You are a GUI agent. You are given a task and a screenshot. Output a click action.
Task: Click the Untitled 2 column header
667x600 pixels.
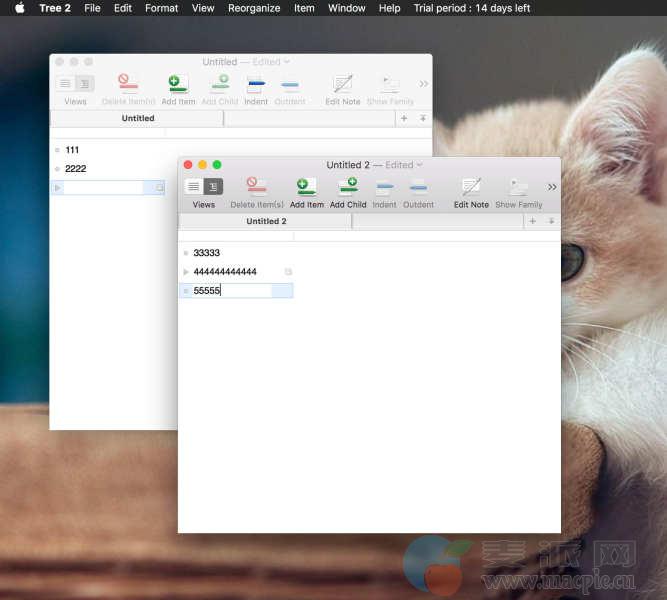(x=266, y=221)
